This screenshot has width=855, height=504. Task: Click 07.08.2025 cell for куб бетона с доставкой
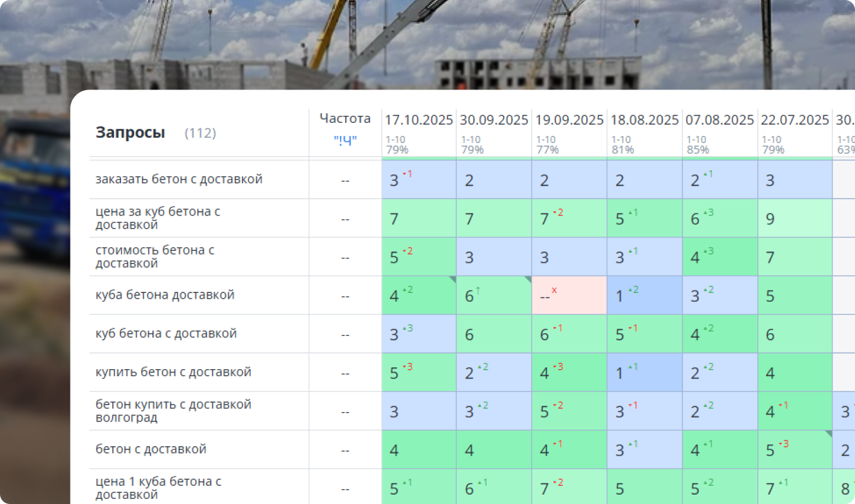[720, 333]
